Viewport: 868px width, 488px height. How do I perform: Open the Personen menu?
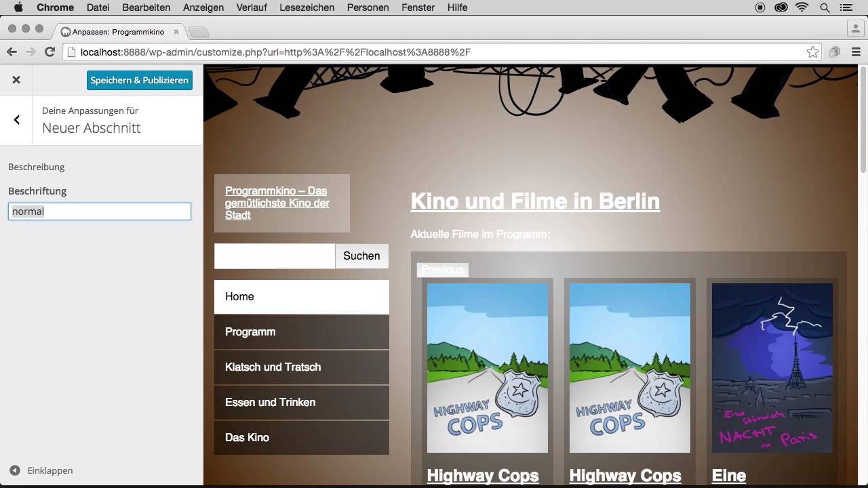368,7
